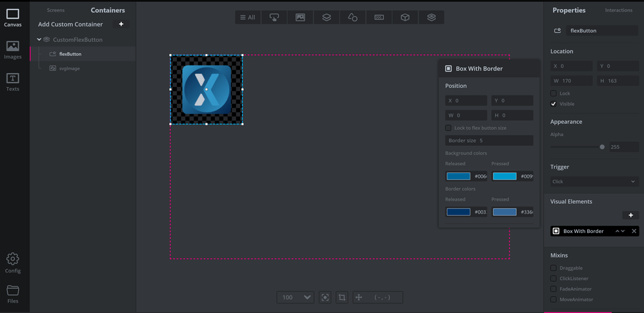Add a visual element with plus button

point(631,216)
